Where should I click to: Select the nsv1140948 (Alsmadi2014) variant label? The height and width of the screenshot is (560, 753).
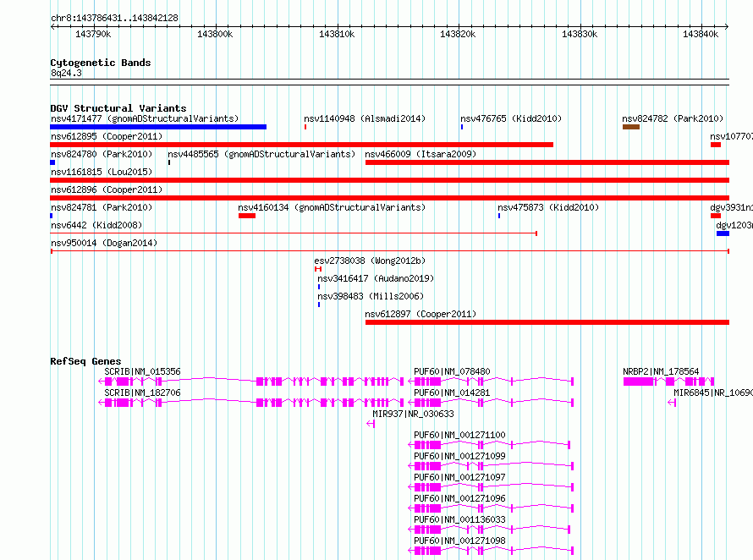[365, 118]
